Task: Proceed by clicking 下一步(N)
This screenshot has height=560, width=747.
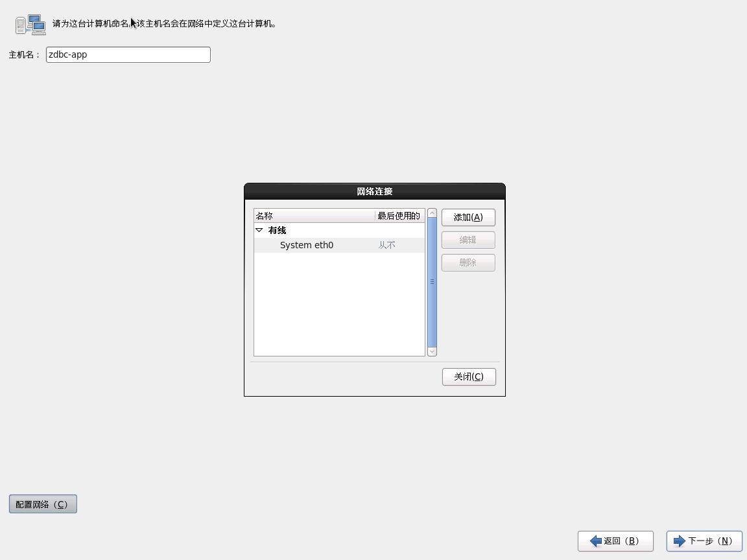Action: (704, 541)
